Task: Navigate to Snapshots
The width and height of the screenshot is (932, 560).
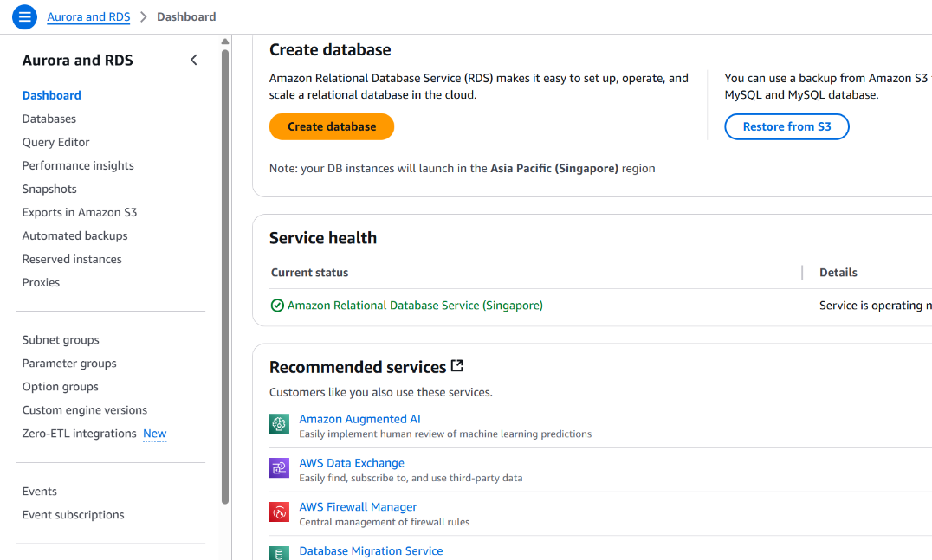Action: tap(49, 189)
